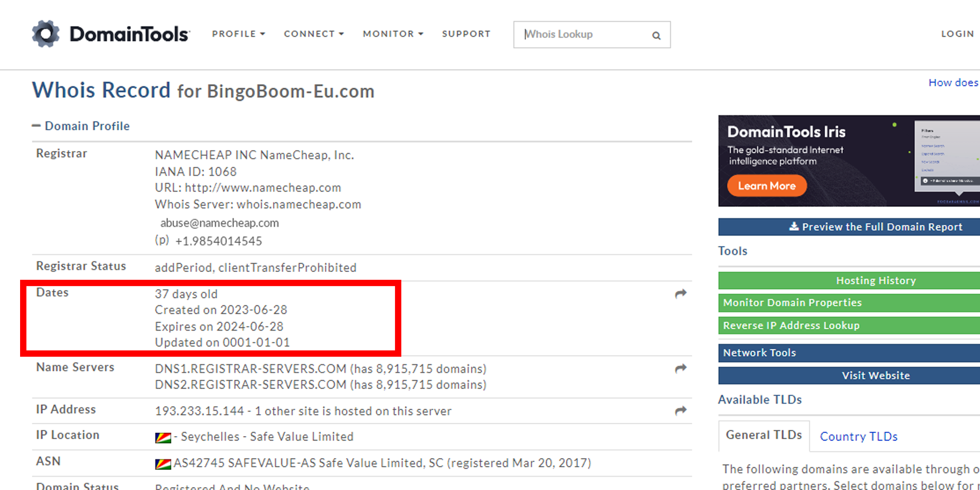Click the registrar phone +1.9854014545 text
980x490 pixels.
(219, 241)
